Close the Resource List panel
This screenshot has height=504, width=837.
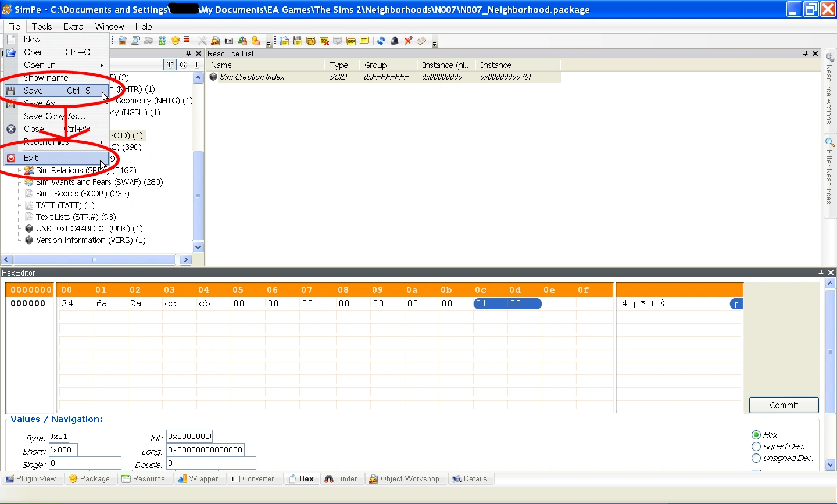[815, 53]
